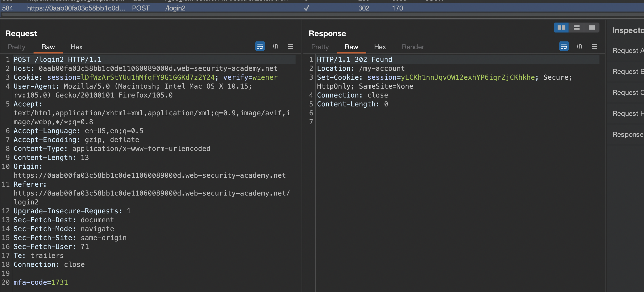
Task: Expand Request C... Inspector section
Action: click(626, 93)
